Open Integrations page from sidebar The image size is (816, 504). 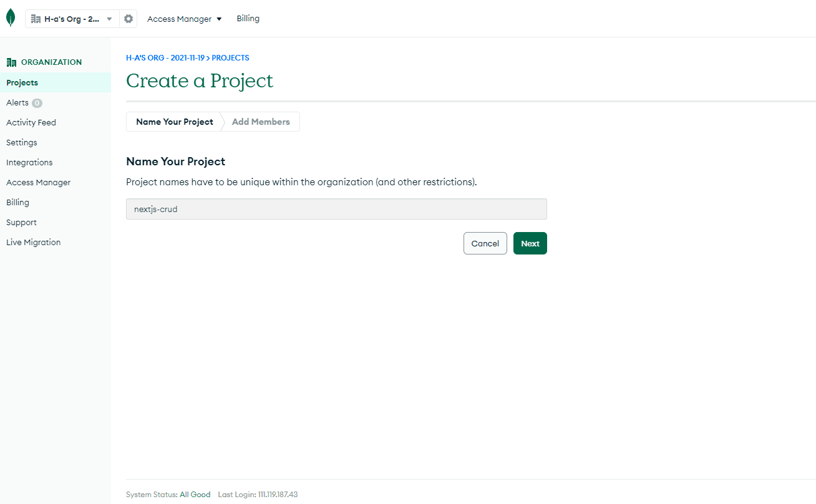(x=29, y=162)
